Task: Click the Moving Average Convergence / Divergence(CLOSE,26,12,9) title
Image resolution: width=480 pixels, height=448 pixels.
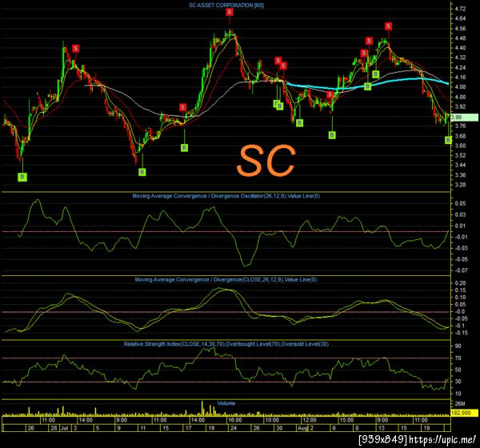Action: (226, 279)
